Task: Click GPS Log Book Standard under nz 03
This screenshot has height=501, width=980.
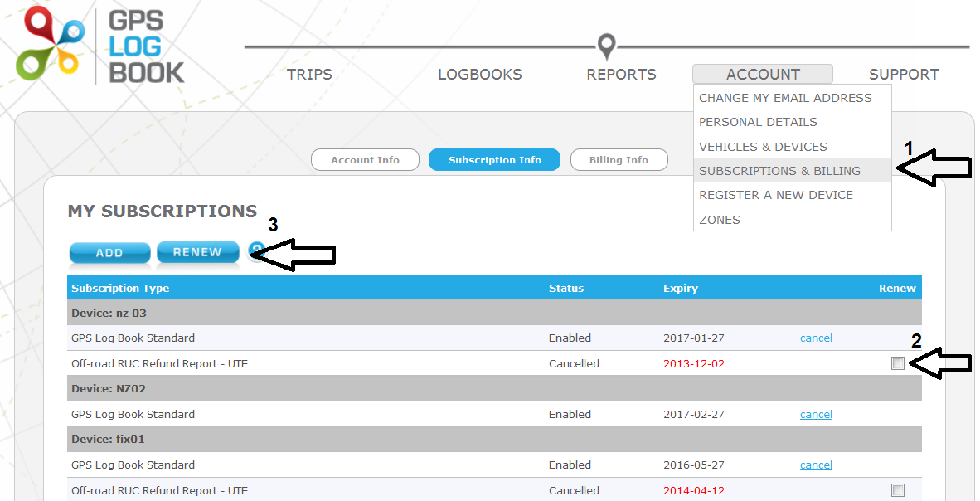Action: click(x=133, y=338)
